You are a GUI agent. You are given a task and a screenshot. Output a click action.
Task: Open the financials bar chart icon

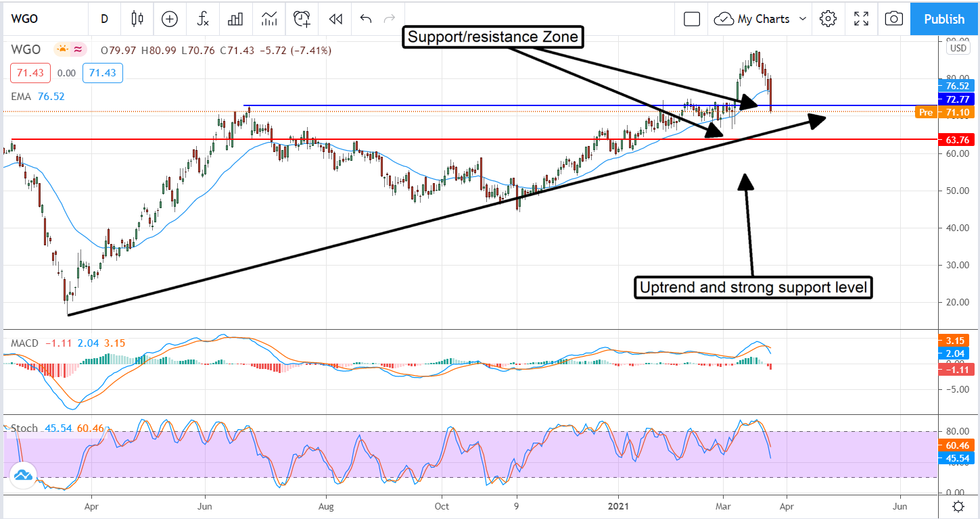(235, 19)
